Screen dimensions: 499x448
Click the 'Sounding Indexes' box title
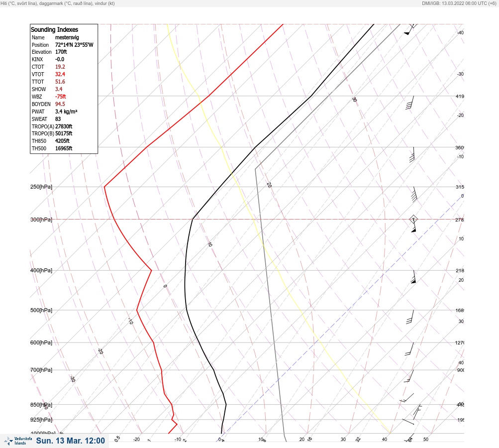(54, 29)
